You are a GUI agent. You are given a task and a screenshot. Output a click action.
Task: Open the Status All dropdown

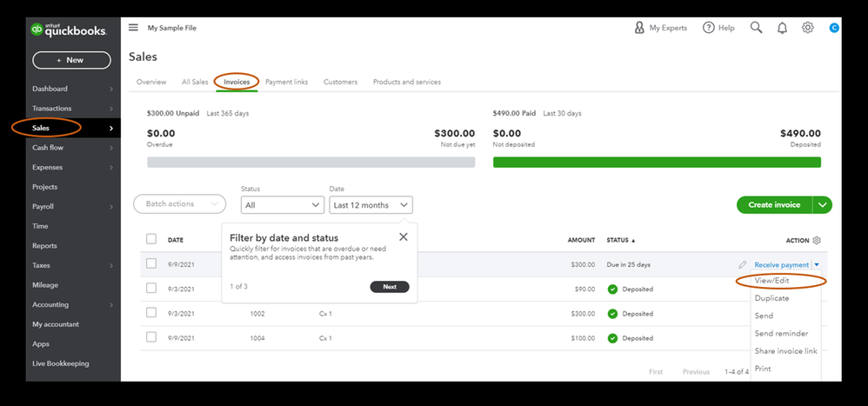283,204
